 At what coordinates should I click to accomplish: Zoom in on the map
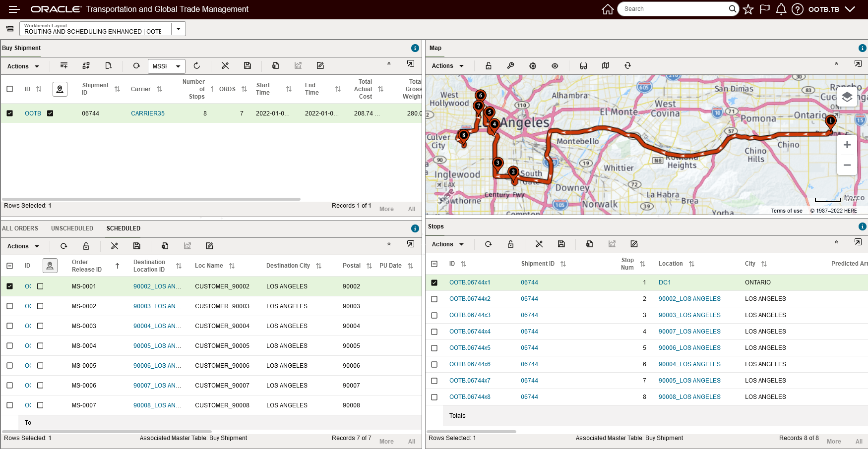(847, 145)
